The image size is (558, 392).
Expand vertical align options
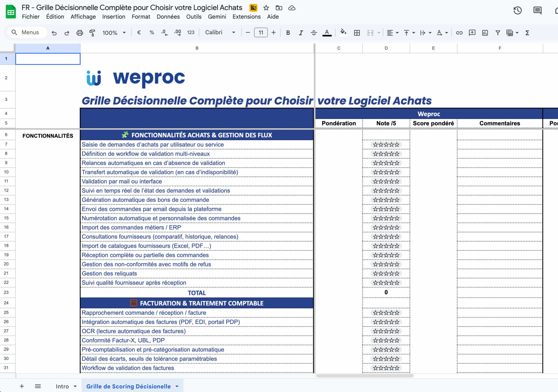click(414, 32)
